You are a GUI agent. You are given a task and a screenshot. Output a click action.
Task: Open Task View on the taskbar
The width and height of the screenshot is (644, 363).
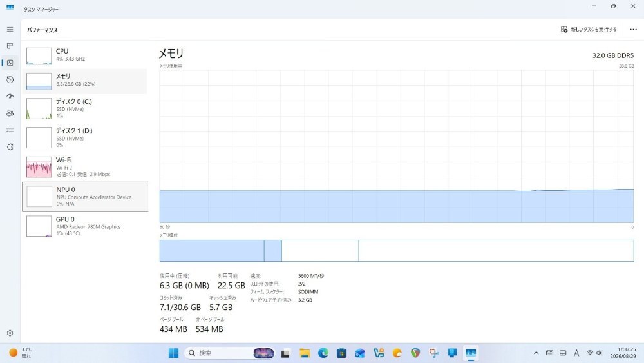pos(285,353)
